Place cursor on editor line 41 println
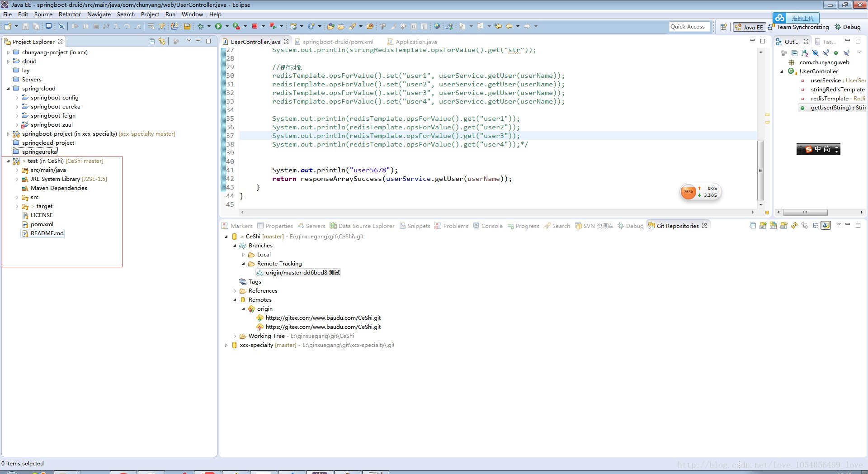 pos(335,170)
